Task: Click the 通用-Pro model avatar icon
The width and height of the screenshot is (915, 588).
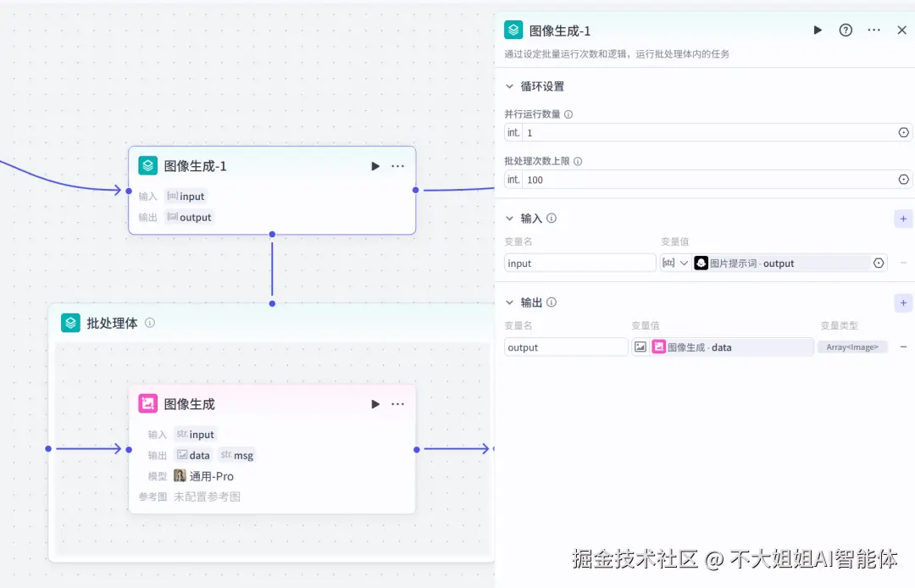Action: point(180,475)
